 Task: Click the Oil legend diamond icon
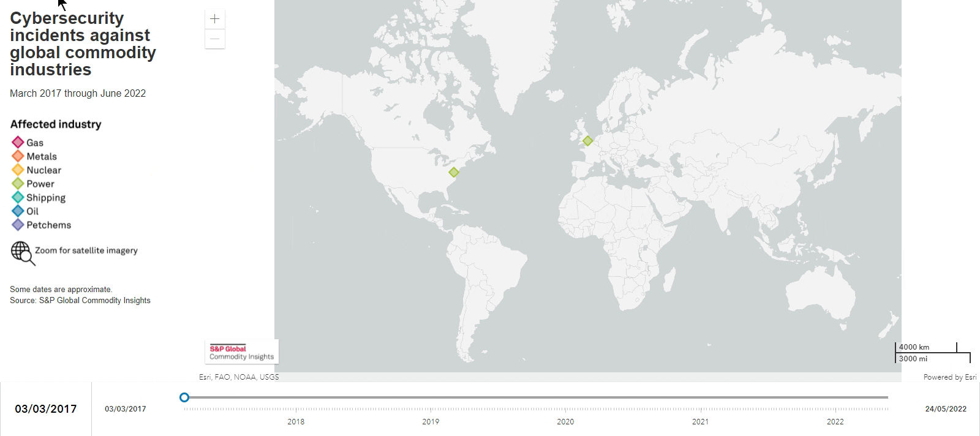click(x=18, y=211)
